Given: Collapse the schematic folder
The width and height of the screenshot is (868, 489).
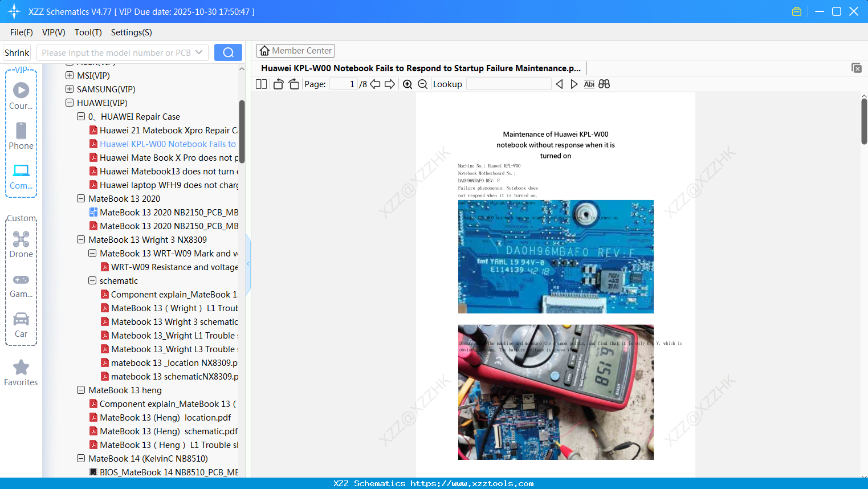Looking at the screenshot, I should (92, 280).
